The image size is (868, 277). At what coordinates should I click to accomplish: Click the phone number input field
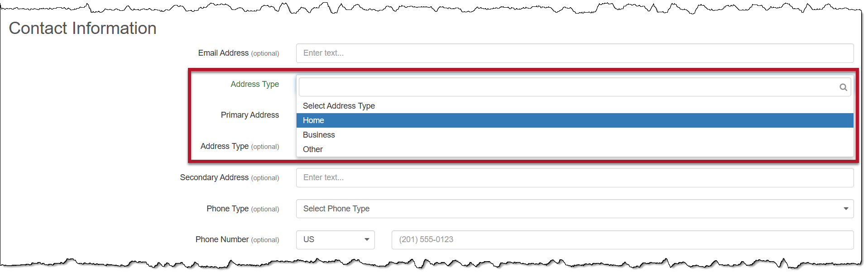(x=622, y=240)
